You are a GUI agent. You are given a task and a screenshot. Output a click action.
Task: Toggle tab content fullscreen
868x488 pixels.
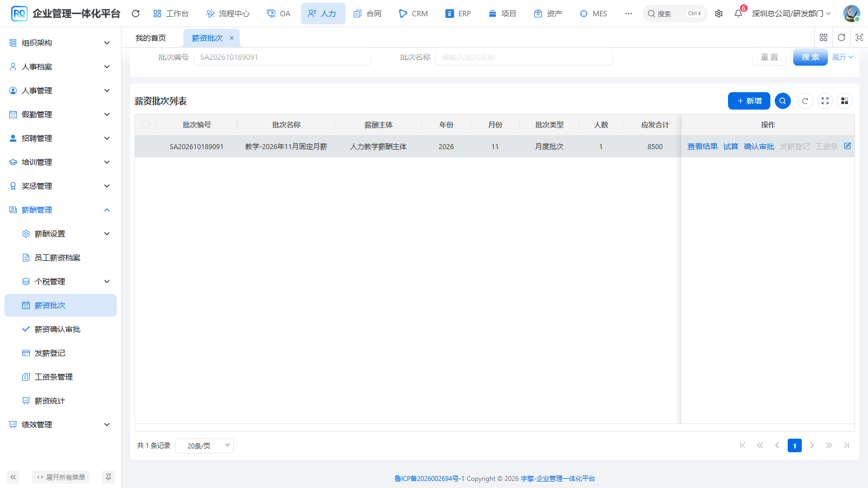pos(859,37)
